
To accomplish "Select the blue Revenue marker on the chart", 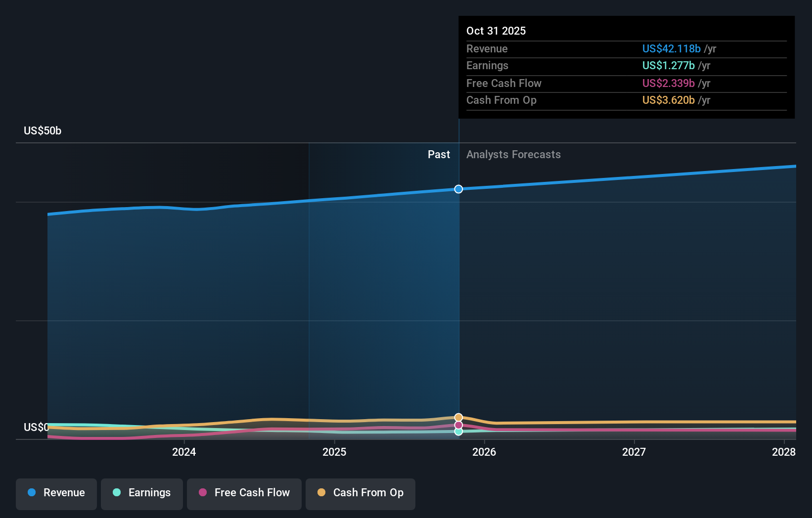I will pyautogui.click(x=458, y=189).
